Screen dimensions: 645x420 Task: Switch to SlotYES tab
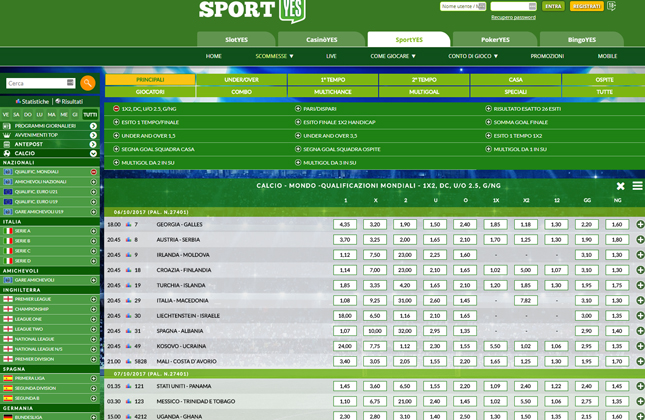pyautogui.click(x=236, y=39)
